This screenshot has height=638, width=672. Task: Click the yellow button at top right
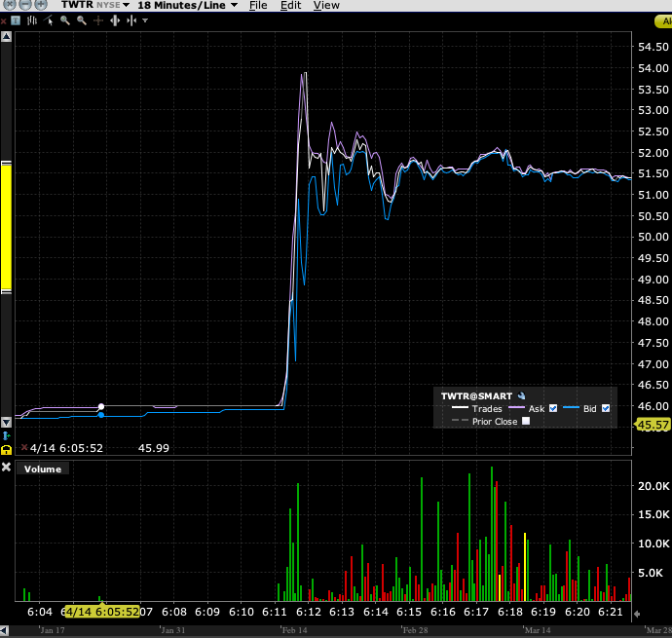(x=664, y=21)
